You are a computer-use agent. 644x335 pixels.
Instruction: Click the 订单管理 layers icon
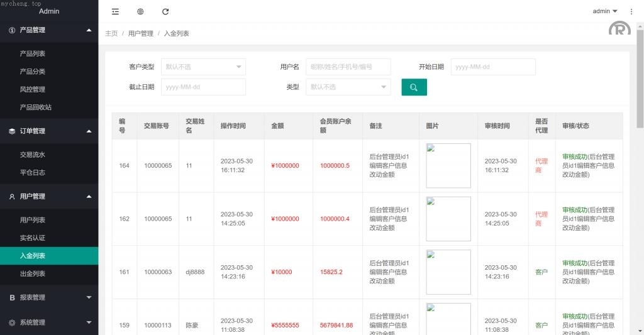point(12,131)
